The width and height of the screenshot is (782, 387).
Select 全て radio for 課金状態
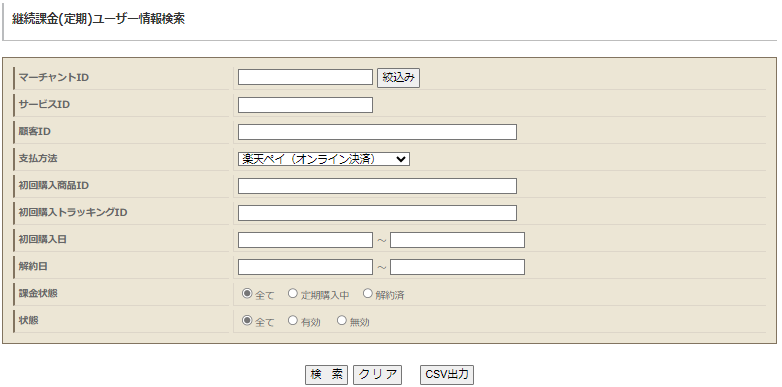tap(246, 293)
